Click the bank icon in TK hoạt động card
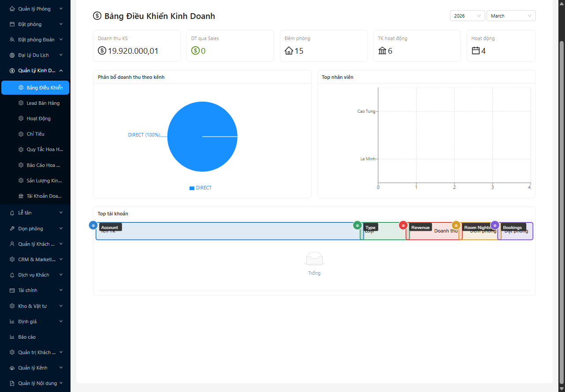 point(382,51)
